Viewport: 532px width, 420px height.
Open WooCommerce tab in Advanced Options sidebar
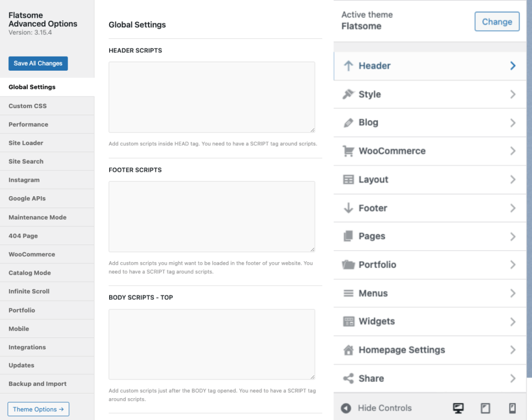pos(47,254)
